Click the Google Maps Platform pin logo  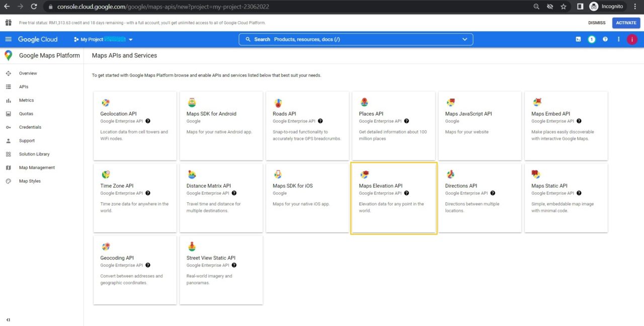(7, 55)
